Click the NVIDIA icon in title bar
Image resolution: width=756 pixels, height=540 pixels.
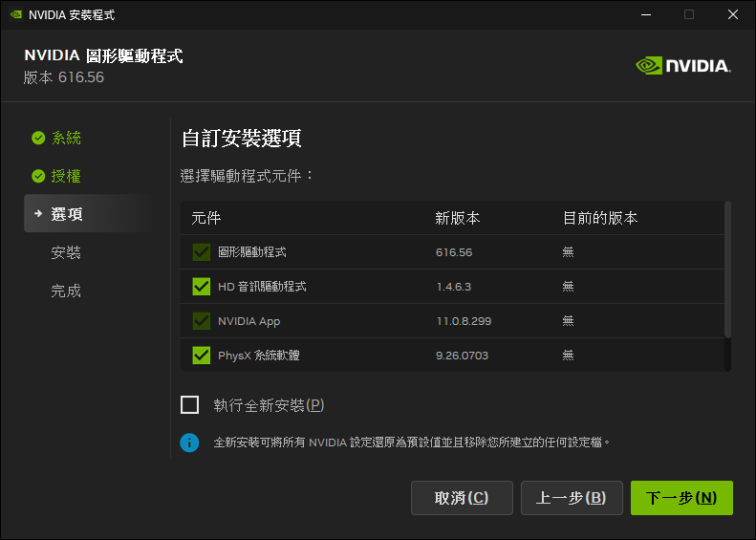coord(16,14)
